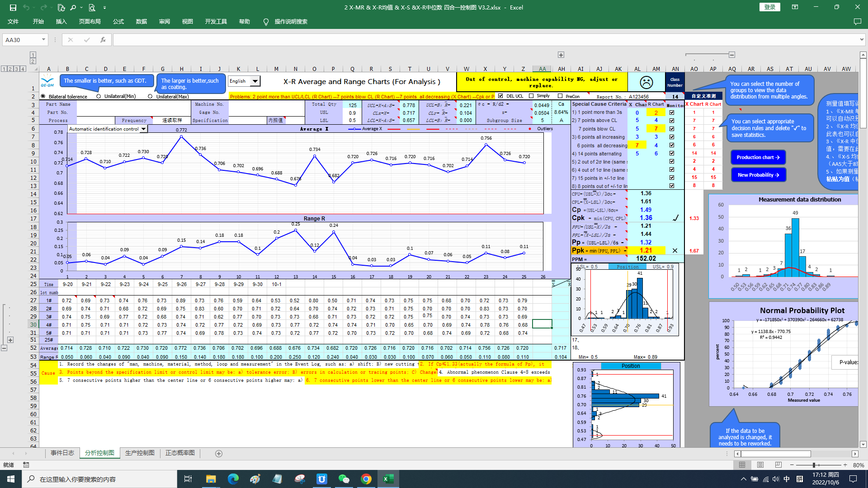This screenshot has height=488, width=868.
Task: Click the New Probability button
Action: (758, 175)
